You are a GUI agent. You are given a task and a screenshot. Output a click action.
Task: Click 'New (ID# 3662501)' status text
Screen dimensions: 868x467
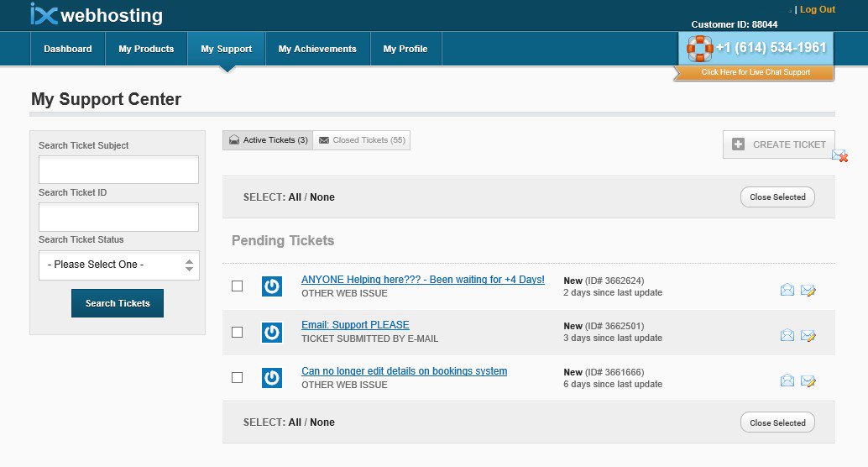pyautogui.click(x=604, y=326)
